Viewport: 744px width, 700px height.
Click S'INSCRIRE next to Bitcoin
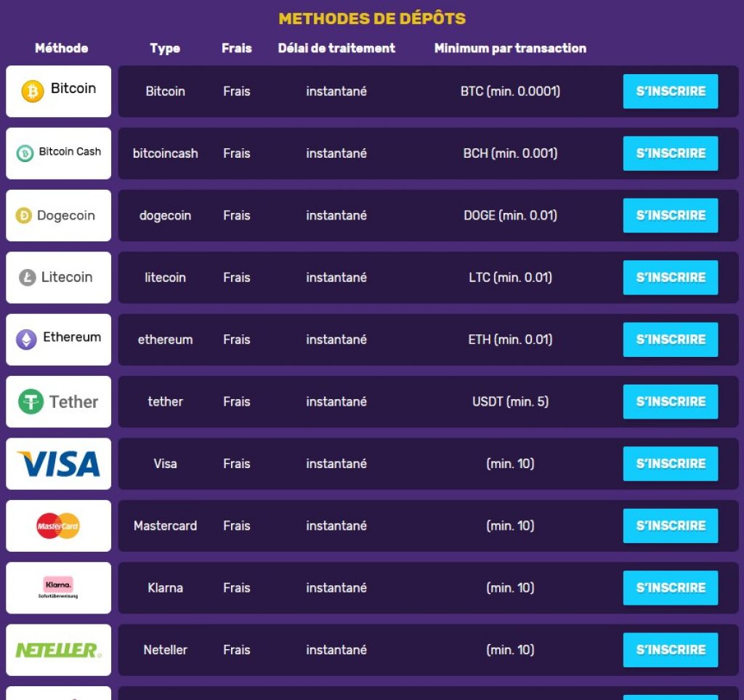[670, 92]
